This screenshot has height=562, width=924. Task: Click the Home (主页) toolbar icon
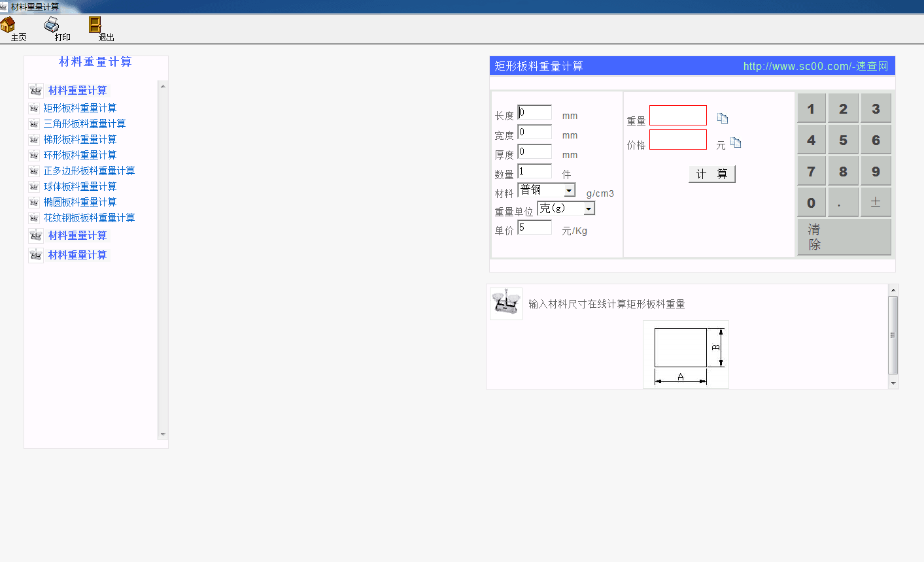tap(9, 25)
